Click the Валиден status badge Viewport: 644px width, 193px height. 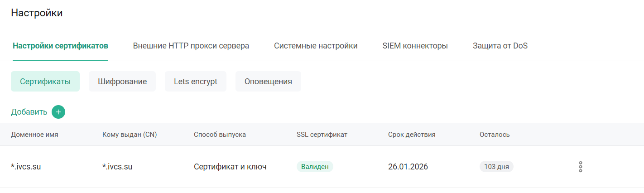(x=315, y=167)
